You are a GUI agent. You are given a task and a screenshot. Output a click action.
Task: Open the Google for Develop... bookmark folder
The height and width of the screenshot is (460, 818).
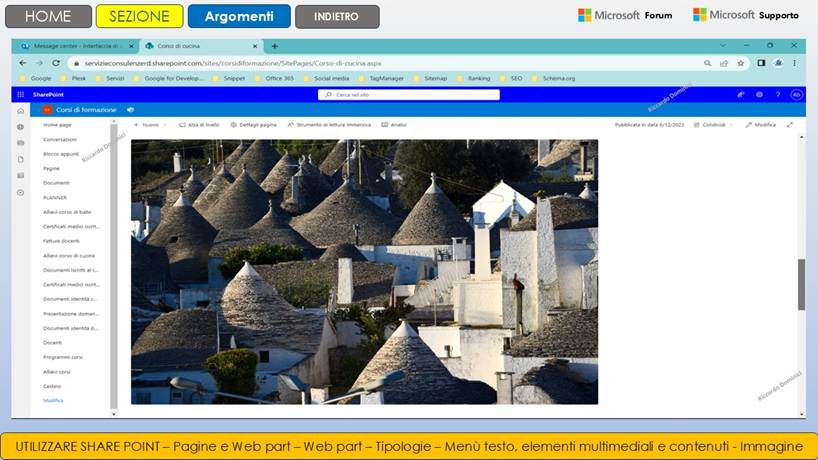point(168,78)
